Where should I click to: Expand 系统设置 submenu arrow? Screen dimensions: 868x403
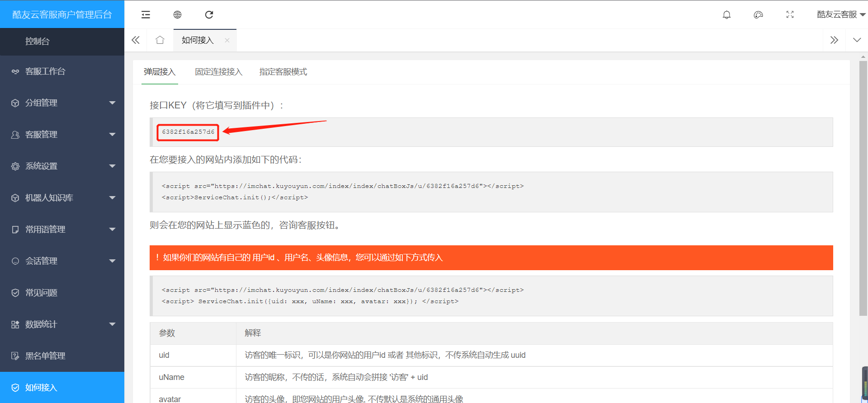point(112,166)
